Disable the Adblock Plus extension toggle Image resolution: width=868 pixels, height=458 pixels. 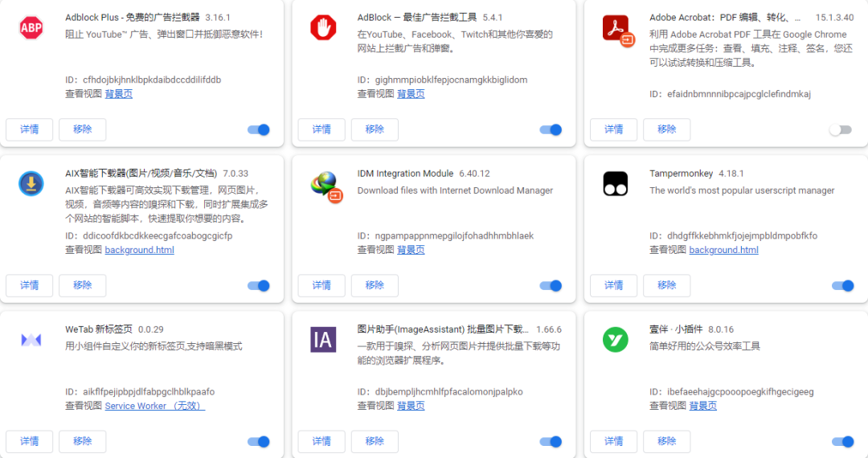click(x=259, y=130)
